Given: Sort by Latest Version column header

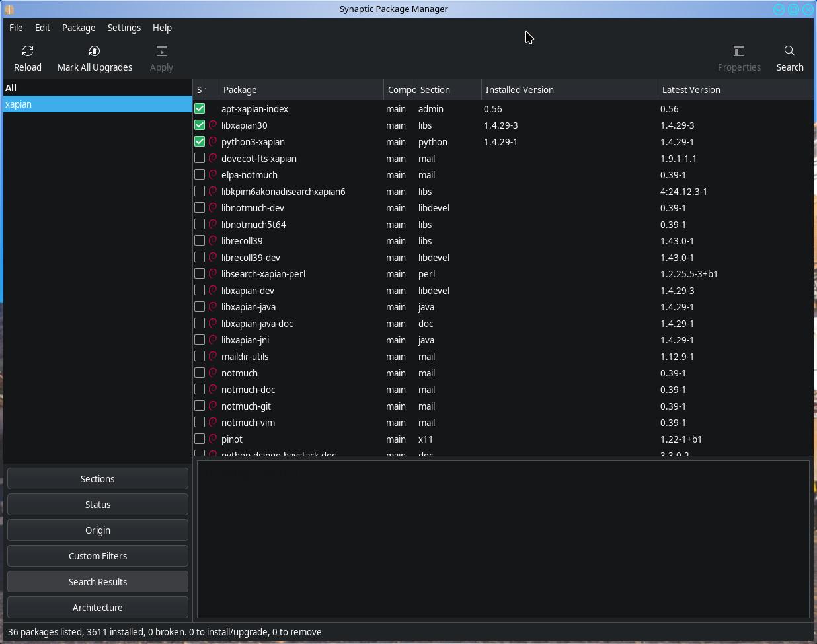Looking at the screenshot, I should coord(736,90).
